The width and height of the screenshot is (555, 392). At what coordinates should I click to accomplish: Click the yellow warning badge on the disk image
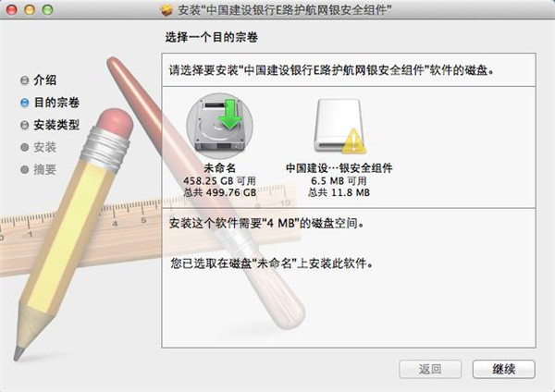pyautogui.click(x=354, y=141)
